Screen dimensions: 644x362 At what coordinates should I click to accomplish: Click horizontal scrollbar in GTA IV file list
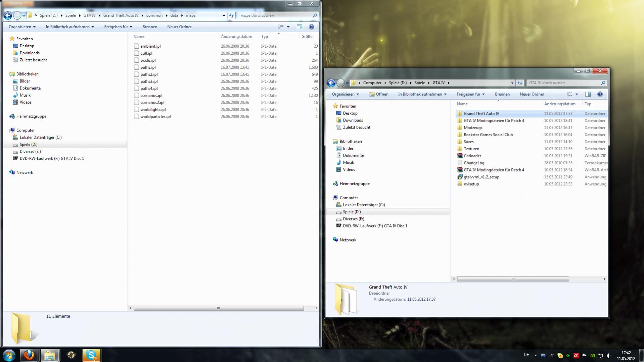click(x=513, y=279)
